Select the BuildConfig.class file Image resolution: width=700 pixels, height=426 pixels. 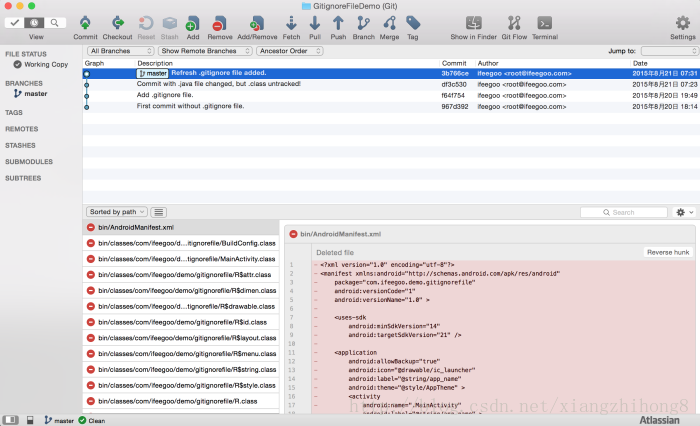click(x=181, y=243)
